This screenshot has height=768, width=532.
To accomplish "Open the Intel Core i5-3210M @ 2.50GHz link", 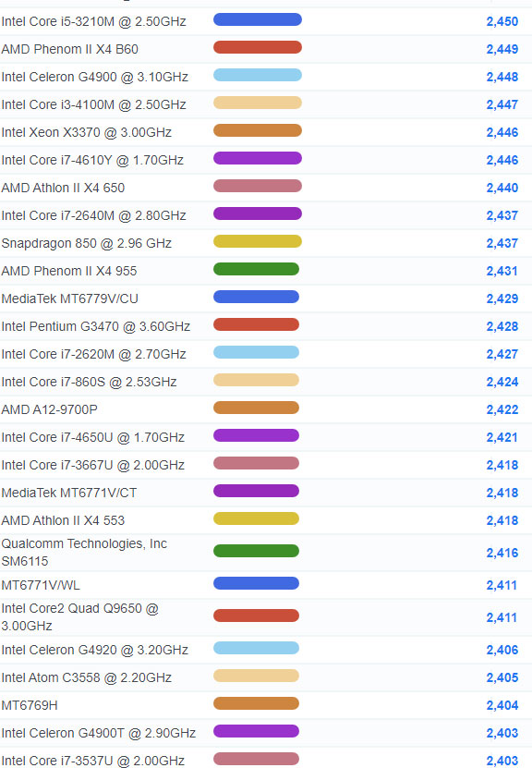I will point(93,21).
